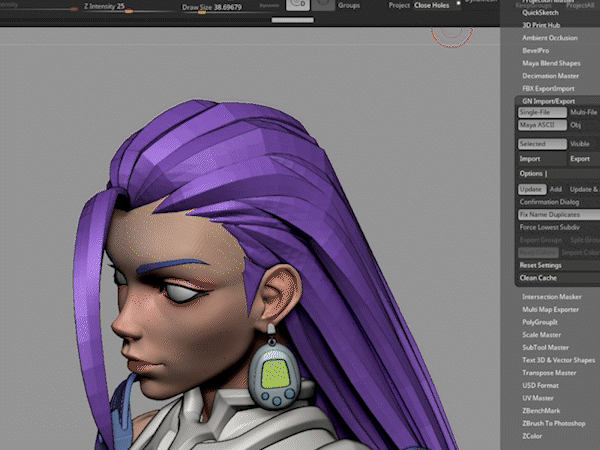Image resolution: width=600 pixels, height=450 pixels.
Task: Open the USD Format plugin entry
Action: 540,385
